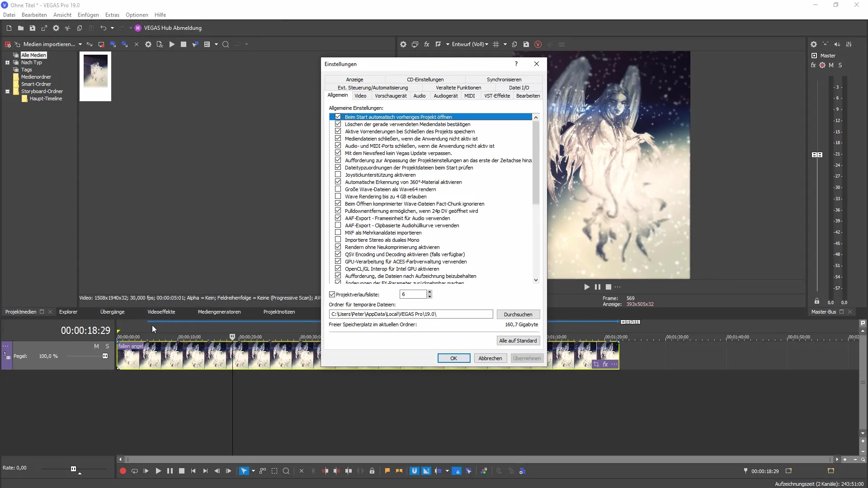Switch to the Audio tab in Einstellungen
The image size is (868, 488).
[x=419, y=96]
